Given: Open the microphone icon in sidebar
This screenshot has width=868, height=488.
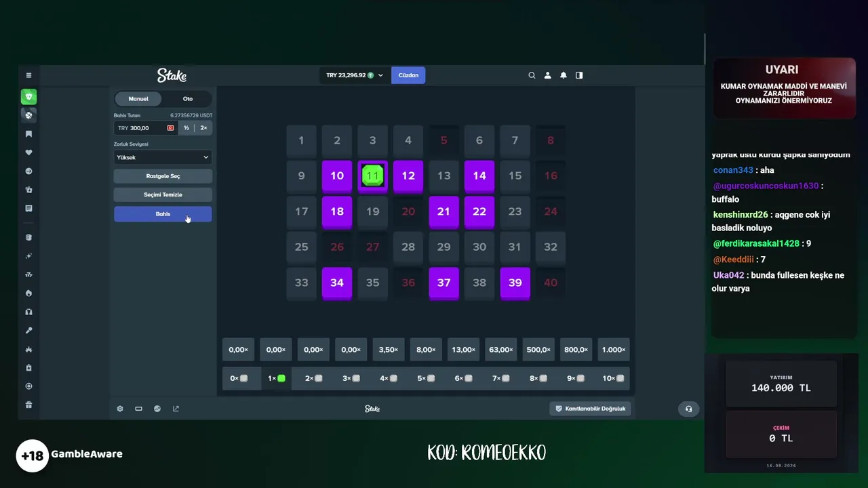Looking at the screenshot, I should click(x=28, y=331).
